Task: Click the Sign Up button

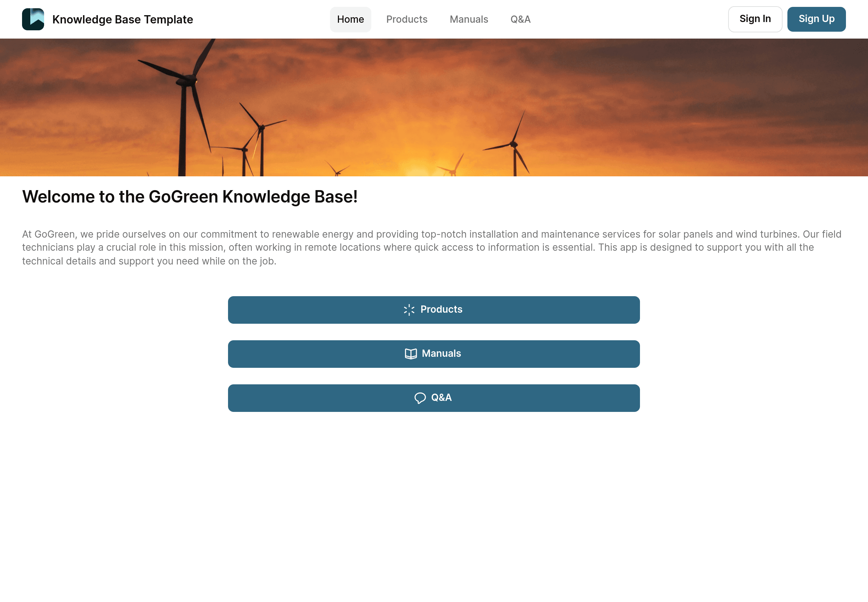Action: coord(817,19)
